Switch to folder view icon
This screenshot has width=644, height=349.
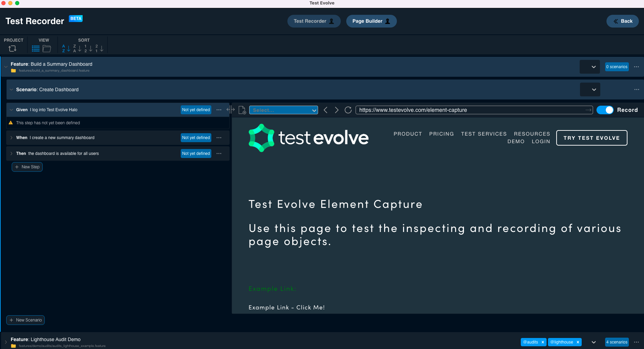(x=47, y=49)
